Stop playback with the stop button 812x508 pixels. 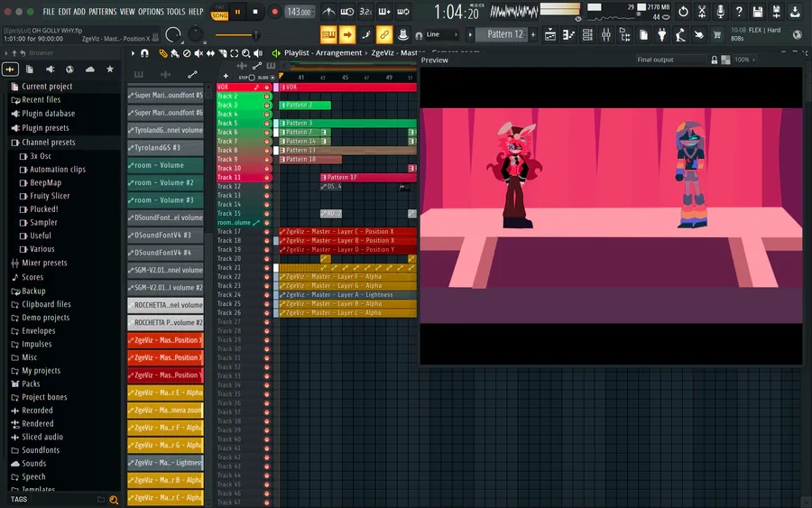click(255, 12)
